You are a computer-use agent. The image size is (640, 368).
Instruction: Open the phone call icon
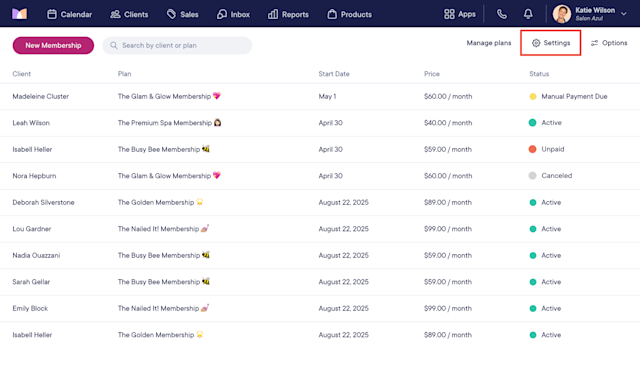pyautogui.click(x=502, y=14)
